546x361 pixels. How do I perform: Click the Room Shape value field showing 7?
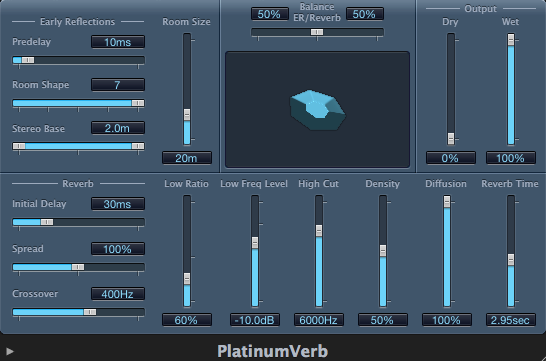click(x=118, y=85)
